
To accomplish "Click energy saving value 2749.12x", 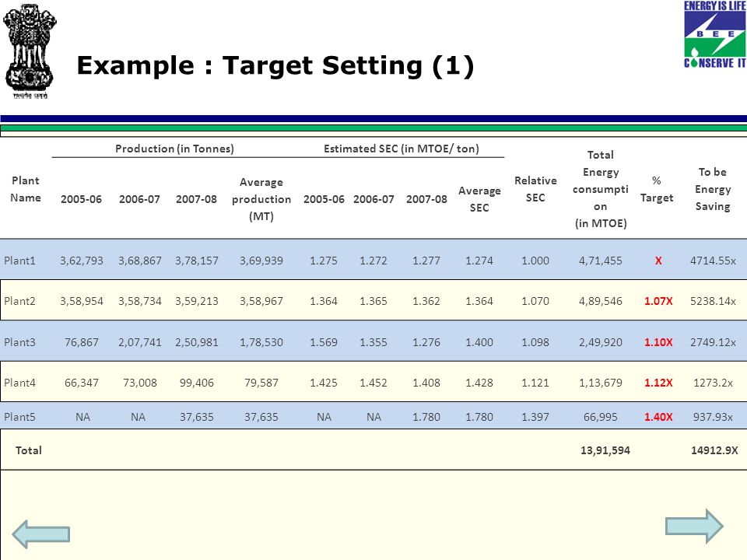I will (x=714, y=342).
